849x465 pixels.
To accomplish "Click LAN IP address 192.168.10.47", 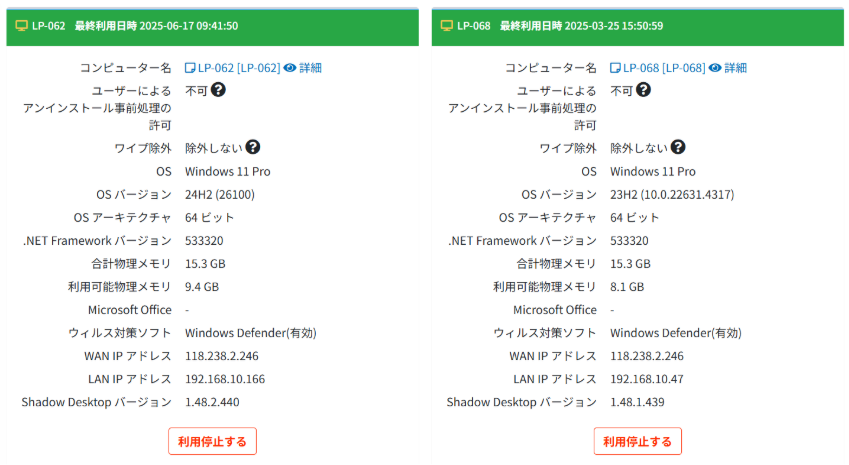I will [646, 379].
